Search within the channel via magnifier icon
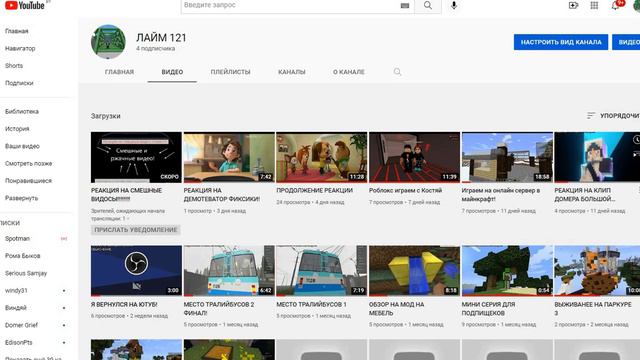Image resolution: width=640 pixels, height=360 pixels. [397, 72]
